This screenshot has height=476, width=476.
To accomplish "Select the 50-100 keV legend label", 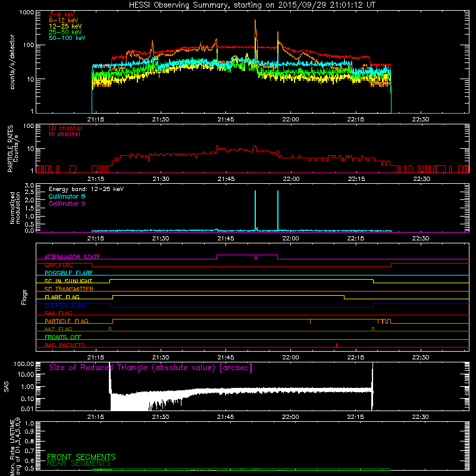I will (67, 38).
